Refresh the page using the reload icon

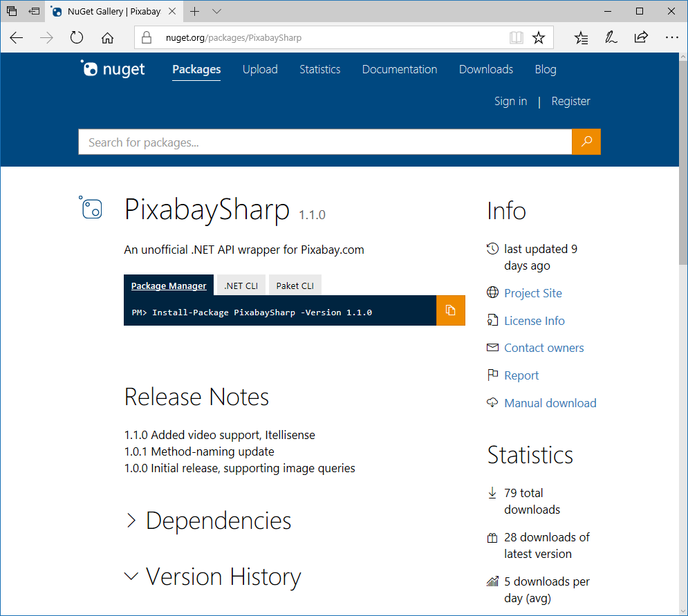coord(77,38)
